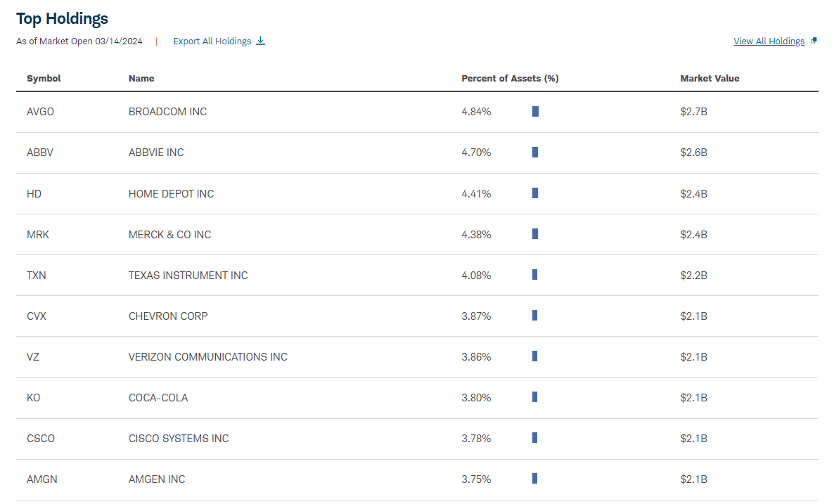Click View All Holdings
This screenshot has width=834, height=504.
pyautogui.click(x=769, y=41)
